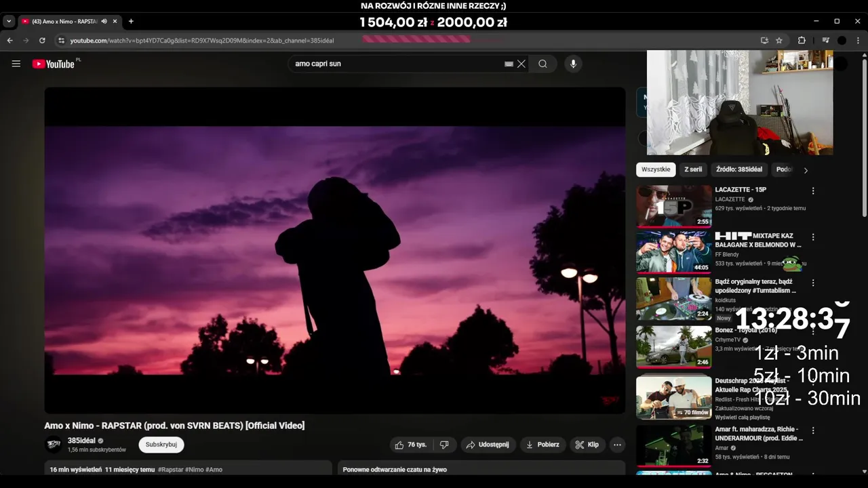Select the Źródło: 385idéal chip
The height and width of the screenshot is (488, 868).
[x=739, y=169]
